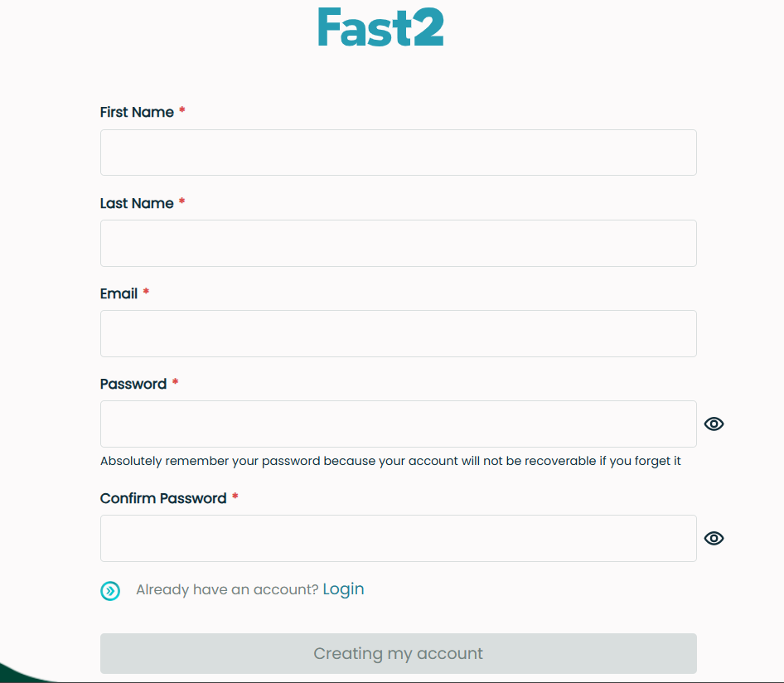The image size is (784, 683).
Task: Click the red asterisk beside Confirm Password
Action: point(235,496)
